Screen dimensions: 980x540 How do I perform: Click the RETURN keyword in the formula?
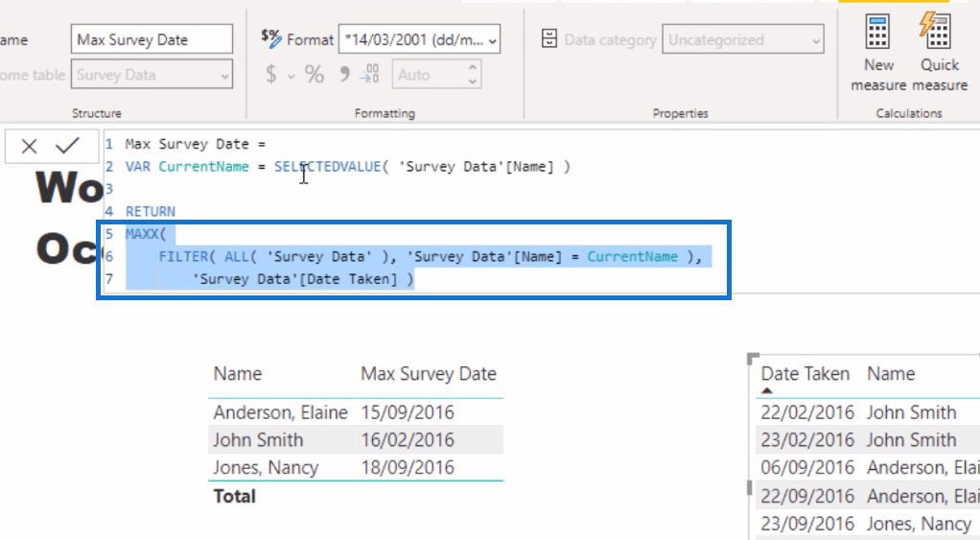coord(150,212)
